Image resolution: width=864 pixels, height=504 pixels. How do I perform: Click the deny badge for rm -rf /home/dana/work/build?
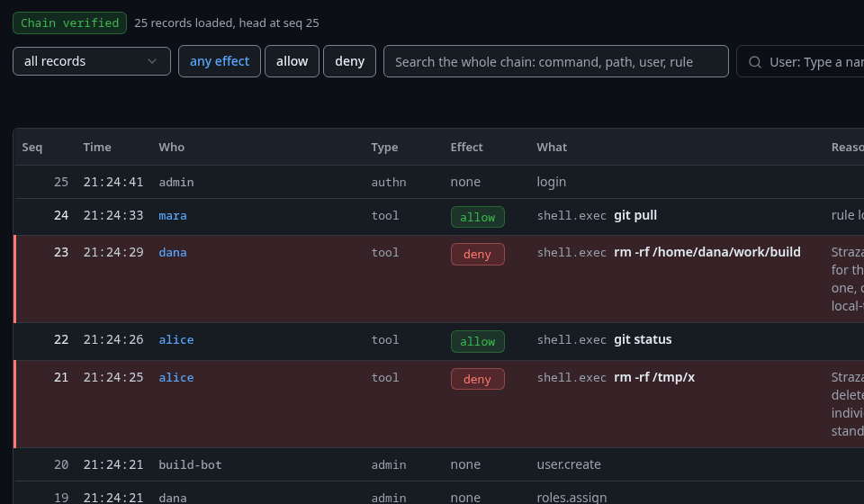point(478,254)
